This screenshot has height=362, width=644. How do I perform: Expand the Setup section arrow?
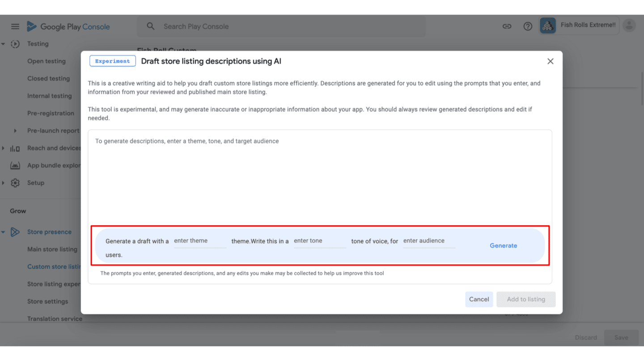coord(3,183)
